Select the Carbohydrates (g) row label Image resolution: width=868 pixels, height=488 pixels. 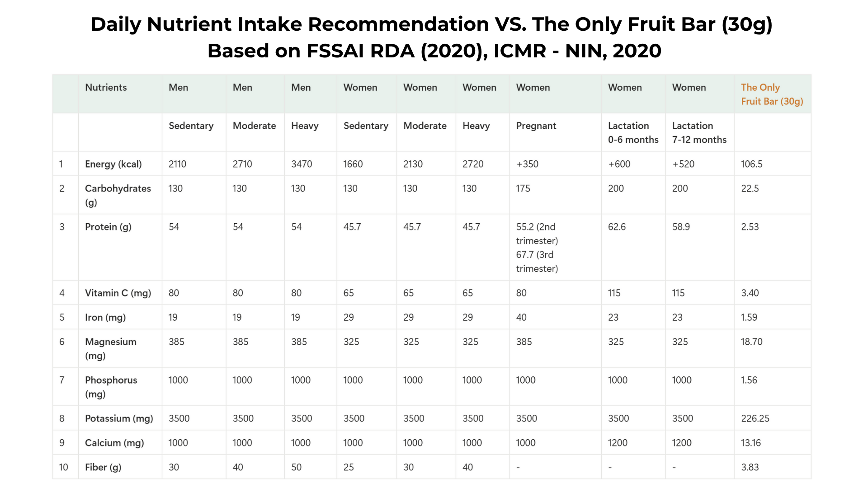point(118,195)
